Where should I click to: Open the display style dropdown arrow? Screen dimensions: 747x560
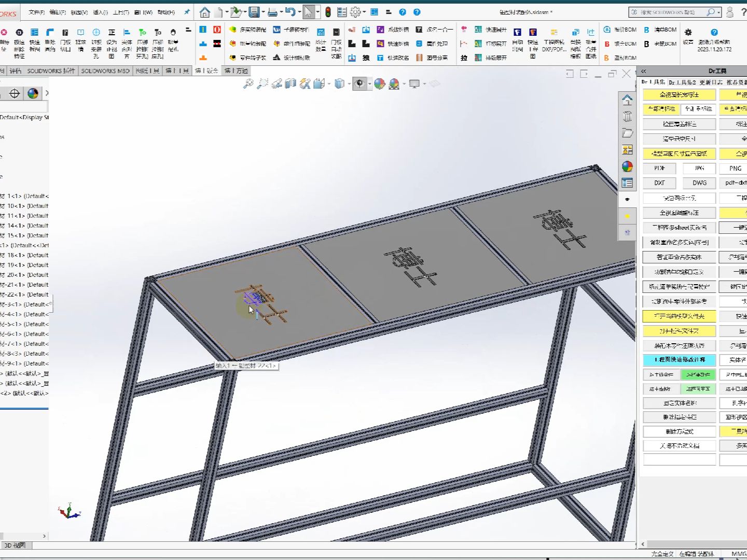pyautogui.click(x=348, y=84)
